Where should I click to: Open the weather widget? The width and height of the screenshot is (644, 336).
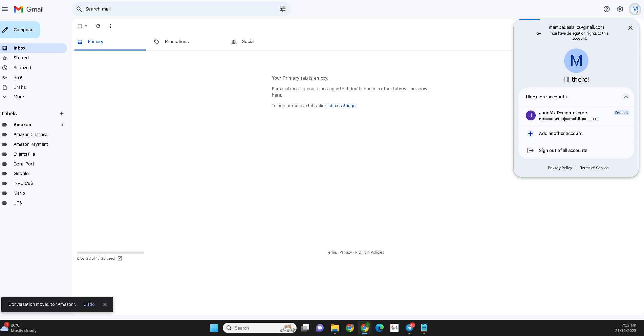[19, 328]
